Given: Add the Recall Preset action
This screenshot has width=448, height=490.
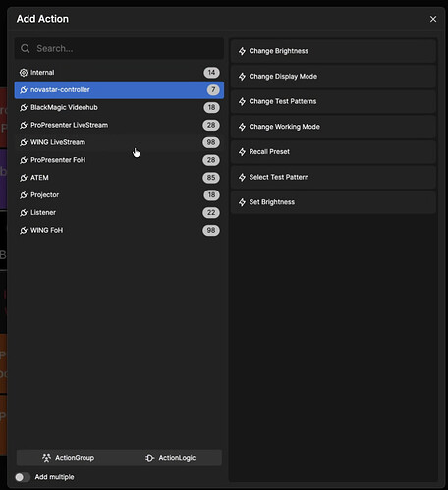Looking at the screenshot, I should (333, 152).
